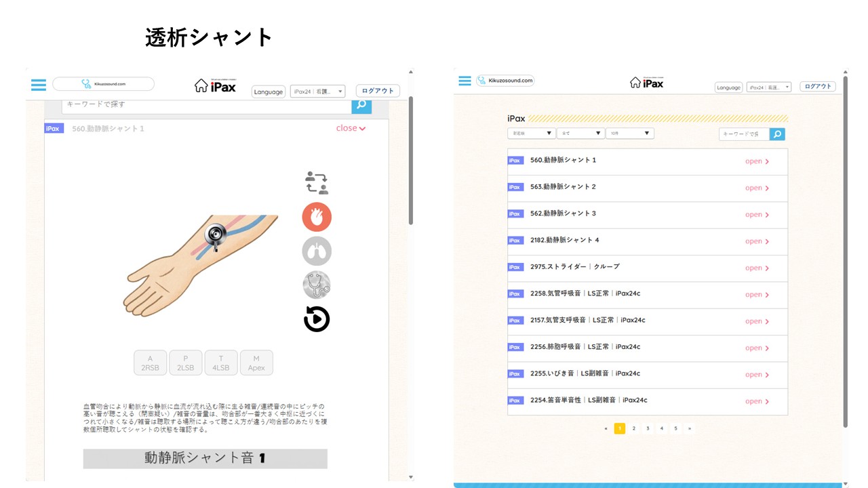The image size is (868, 488).
Task: Click the キーワードで探す search field in left panel
Action: [x=206, y=104]
